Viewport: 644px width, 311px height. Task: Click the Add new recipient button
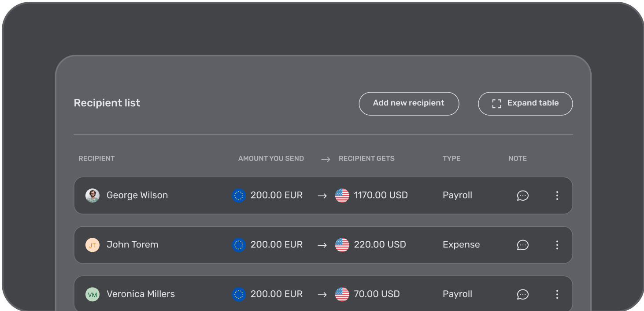409,104
